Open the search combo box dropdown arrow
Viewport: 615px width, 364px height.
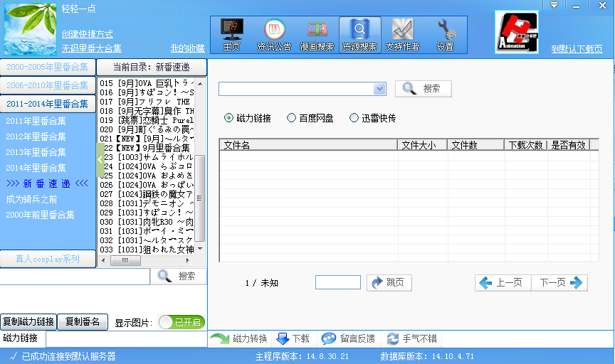point(379,89)
